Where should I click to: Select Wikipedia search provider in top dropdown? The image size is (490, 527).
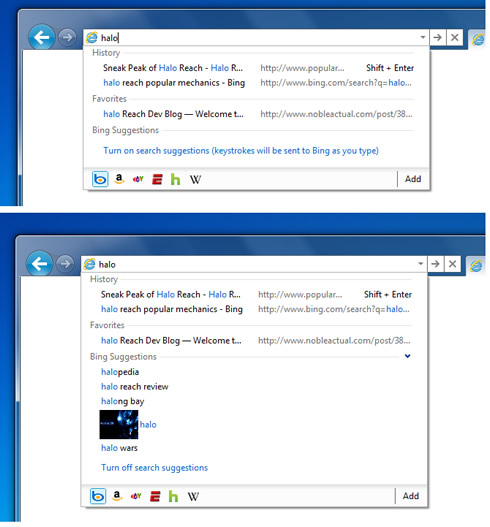(x=195, y=179)
